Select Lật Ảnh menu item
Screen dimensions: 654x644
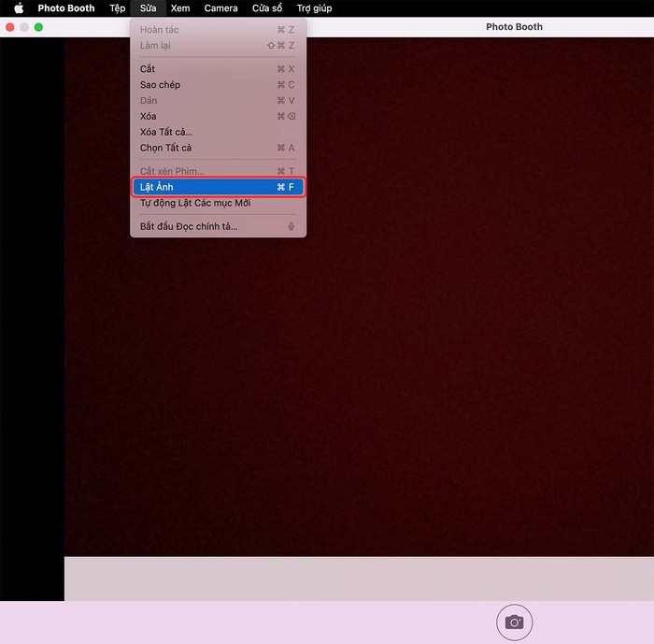click(218, 187)
